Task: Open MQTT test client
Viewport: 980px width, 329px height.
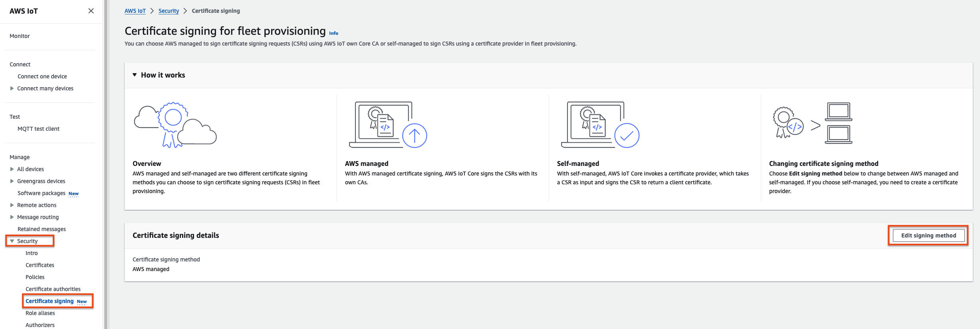Action: point(38,129)
